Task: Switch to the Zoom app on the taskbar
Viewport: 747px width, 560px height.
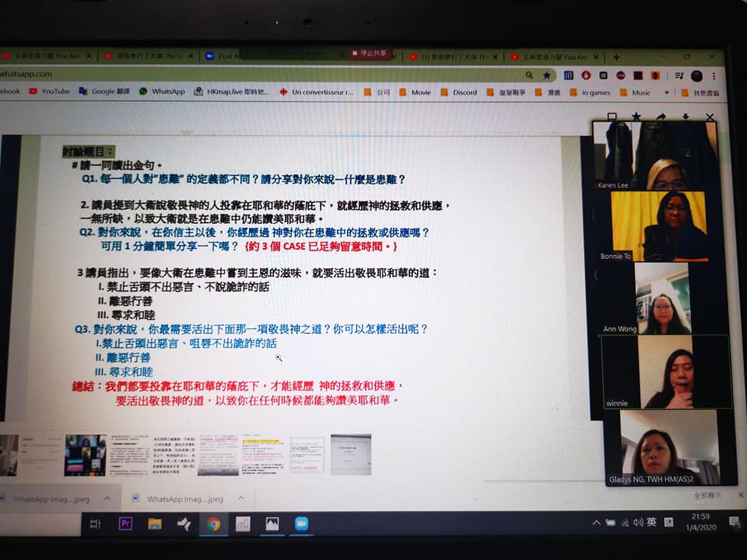Action: (x=302, y=523)
